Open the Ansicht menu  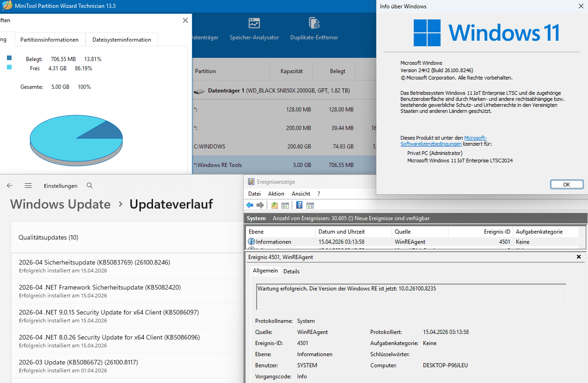pos(301,194)
